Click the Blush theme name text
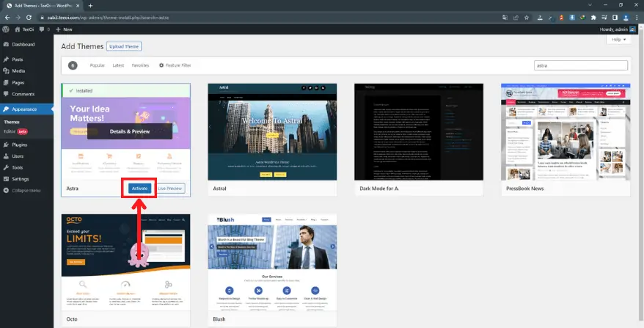Viewport: 644px width, 328px height. click(219, 319)
